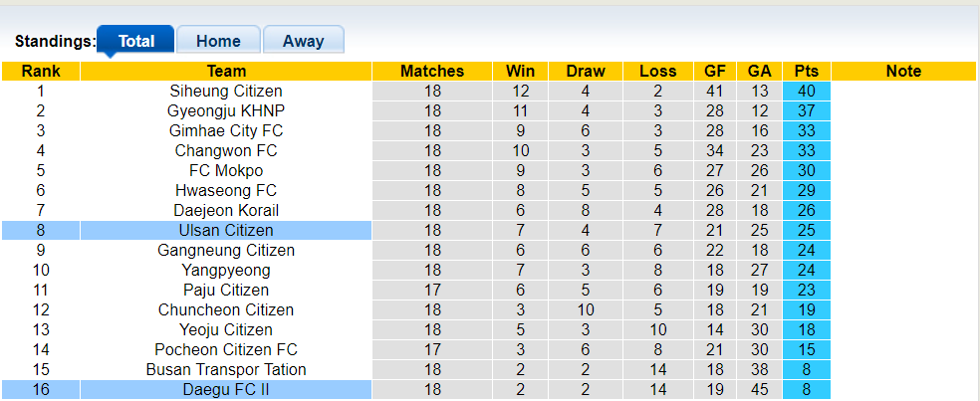Click the highlighted Daegu FC II team
This screenshot has width=980, height=401.
click(226, 389)
